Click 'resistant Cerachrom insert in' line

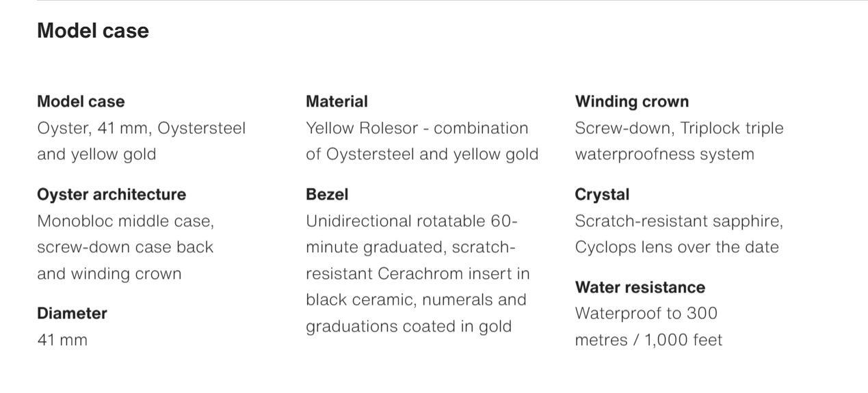(418, 274)
